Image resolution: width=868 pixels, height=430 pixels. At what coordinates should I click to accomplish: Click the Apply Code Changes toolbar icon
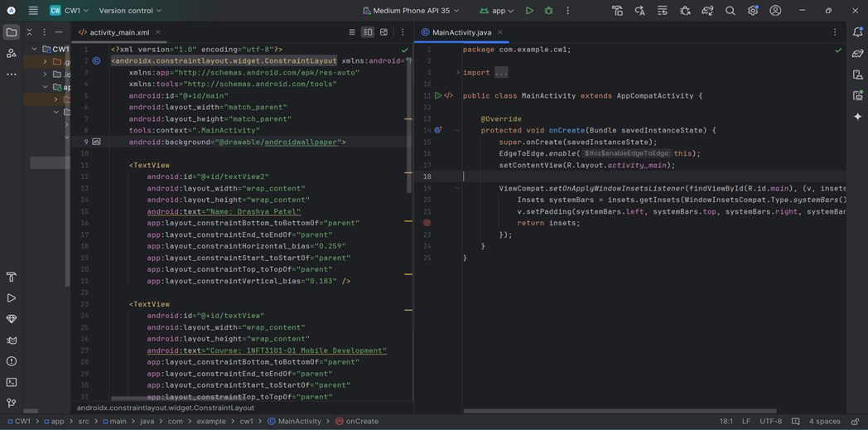coord(662,11)
